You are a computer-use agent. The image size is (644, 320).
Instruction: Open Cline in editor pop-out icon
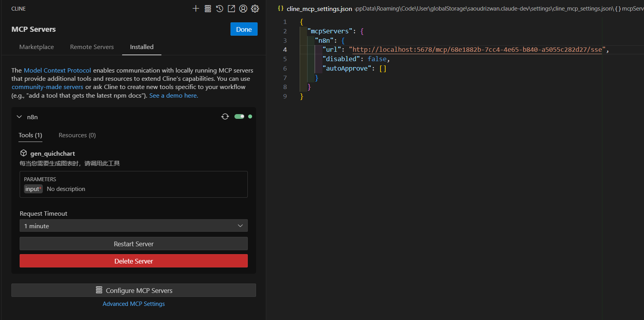point(231,9)
